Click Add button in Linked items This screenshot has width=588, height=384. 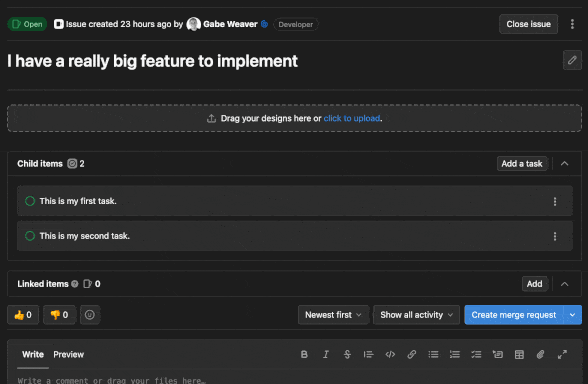534,284
